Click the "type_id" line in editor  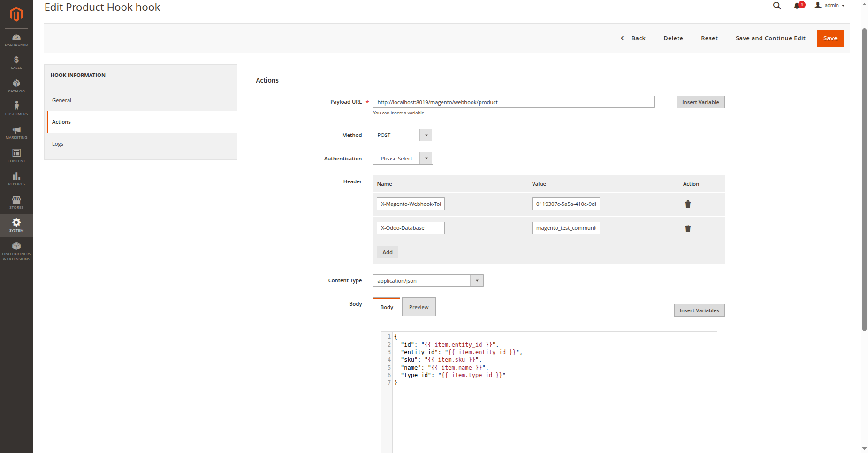pyautogui.click(x=453, y=375)
